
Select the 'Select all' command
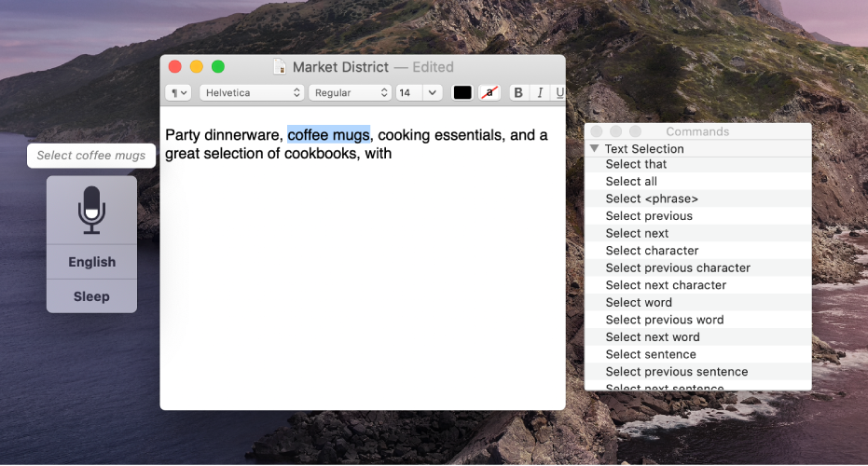click(x=698, y=182)
